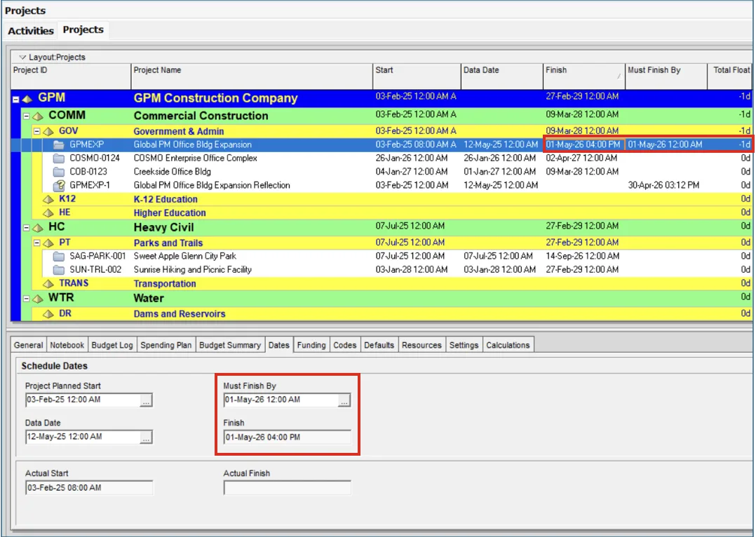Switch to the Activities tab
The image size is (756, 537).
[29, 30]
